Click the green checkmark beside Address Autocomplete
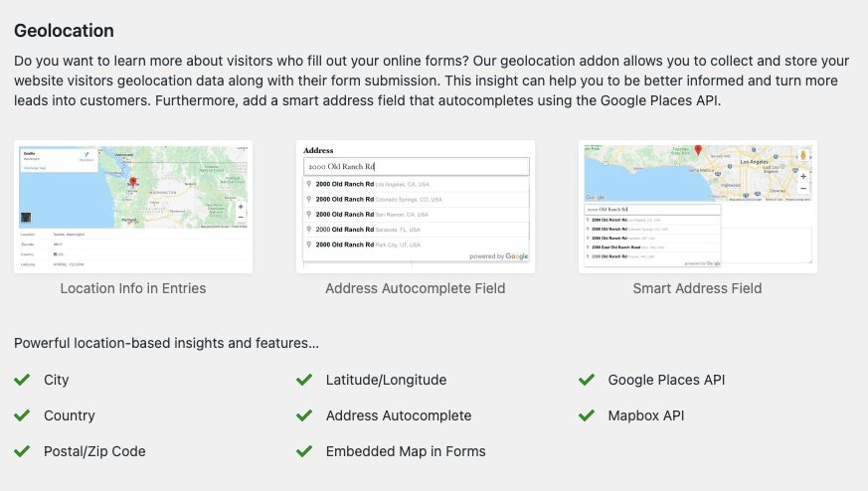This screenshot has height=491, width=868. click(304, 415)
